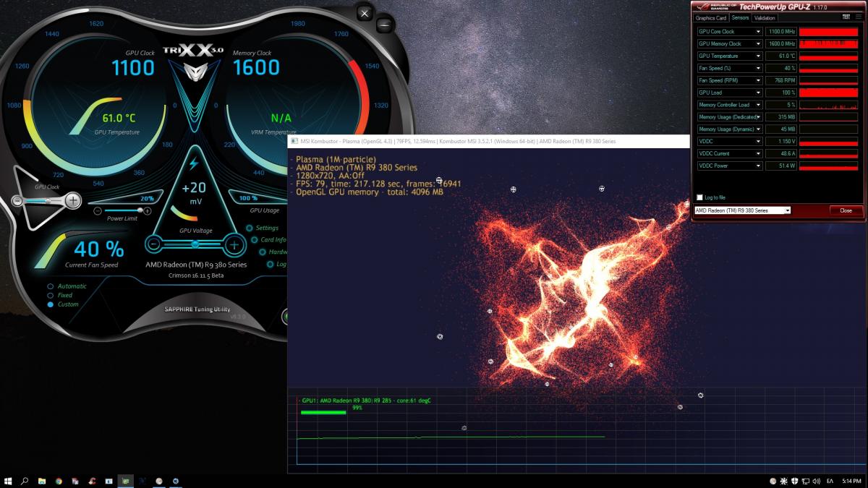Click the GPU-Z screenshot camera icon

click(846, 17)
